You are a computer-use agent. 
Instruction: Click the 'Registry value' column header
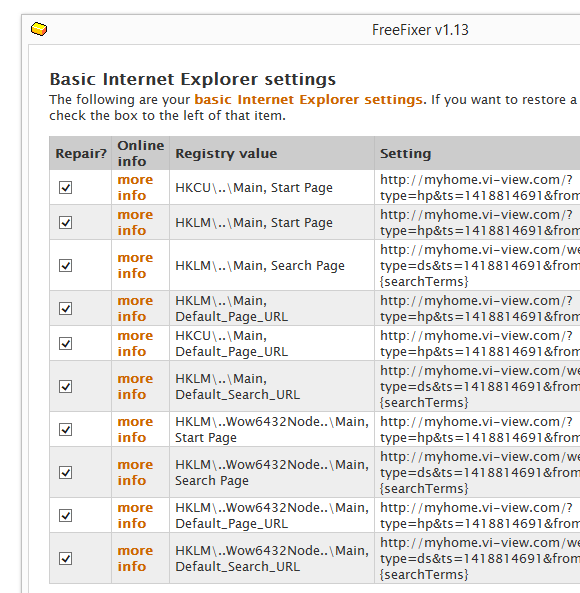[x=272, y=153]
